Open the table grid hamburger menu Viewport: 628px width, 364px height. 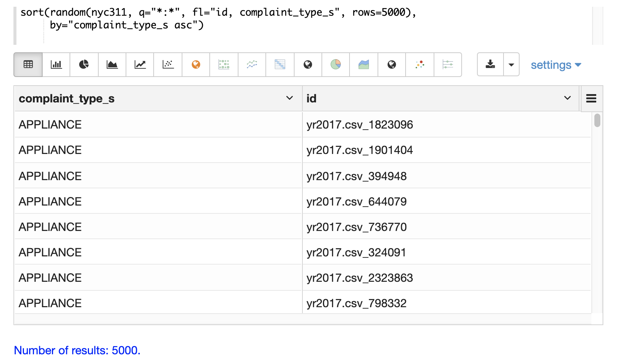pos(591,98)
